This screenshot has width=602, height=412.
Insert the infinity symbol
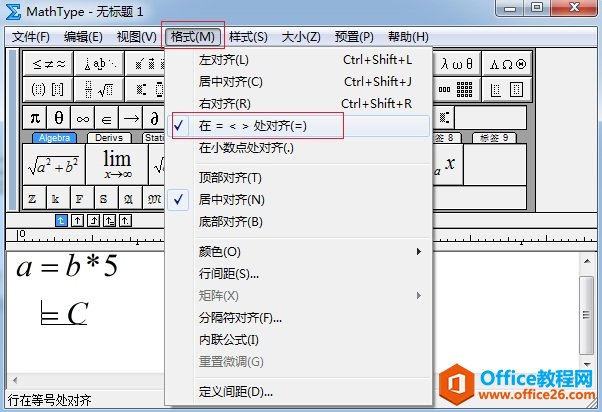click(x=83, y=118)
